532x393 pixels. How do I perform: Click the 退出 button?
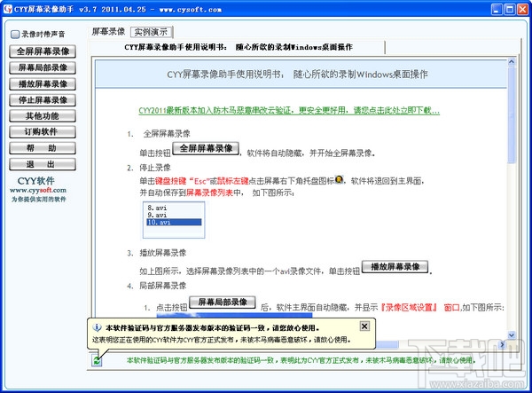pos(43,165)
